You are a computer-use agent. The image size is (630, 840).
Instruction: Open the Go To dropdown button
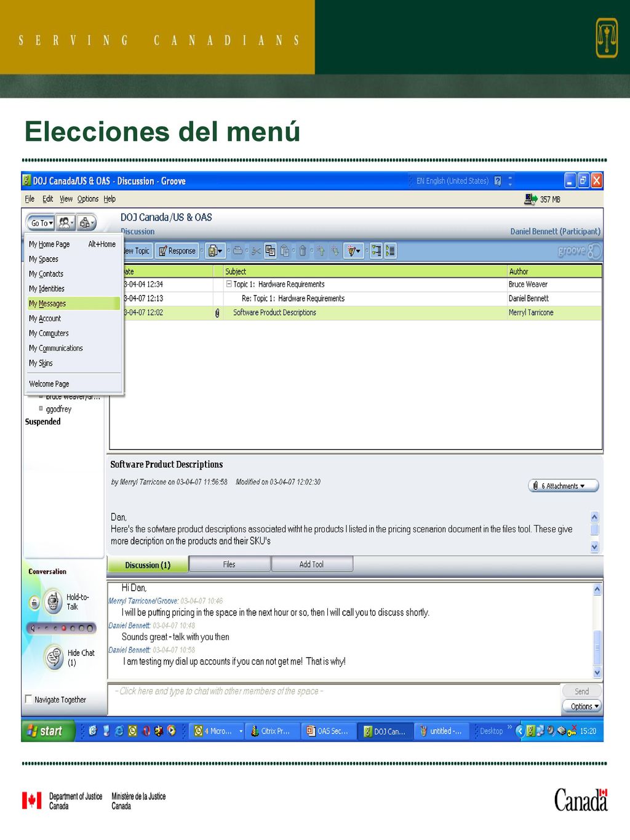(x=42, y=223)
